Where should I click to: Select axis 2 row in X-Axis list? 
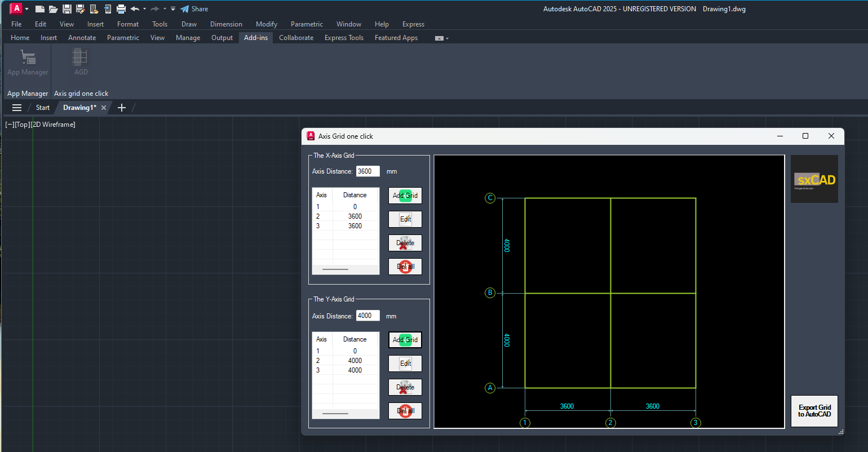tap(346, 216)
